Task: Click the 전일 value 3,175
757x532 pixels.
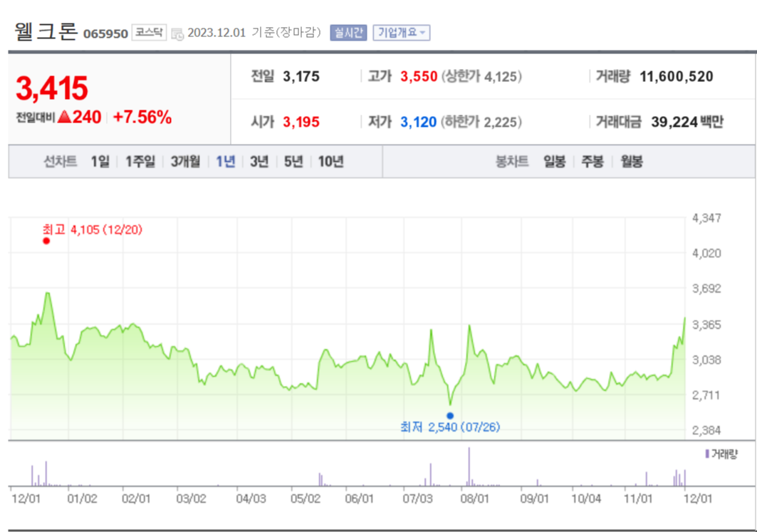Action: tap(301, 77)
